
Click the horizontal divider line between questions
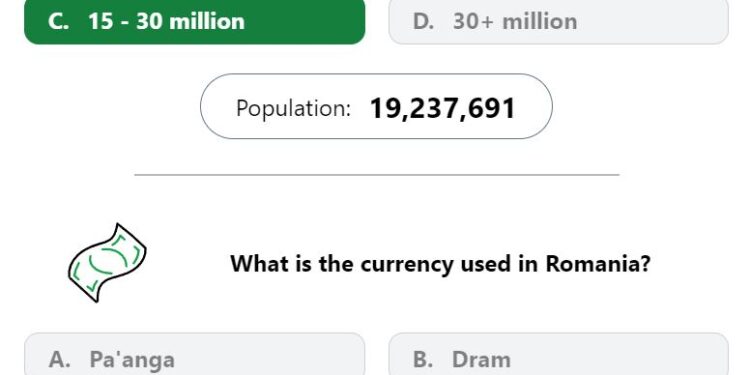377,175
